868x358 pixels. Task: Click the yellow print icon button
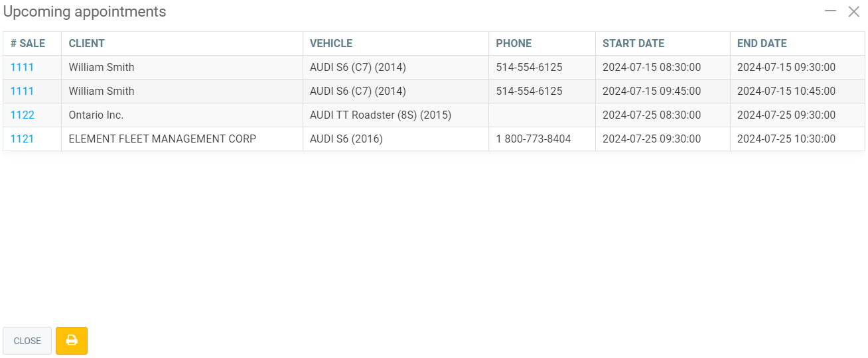[72, 341]
